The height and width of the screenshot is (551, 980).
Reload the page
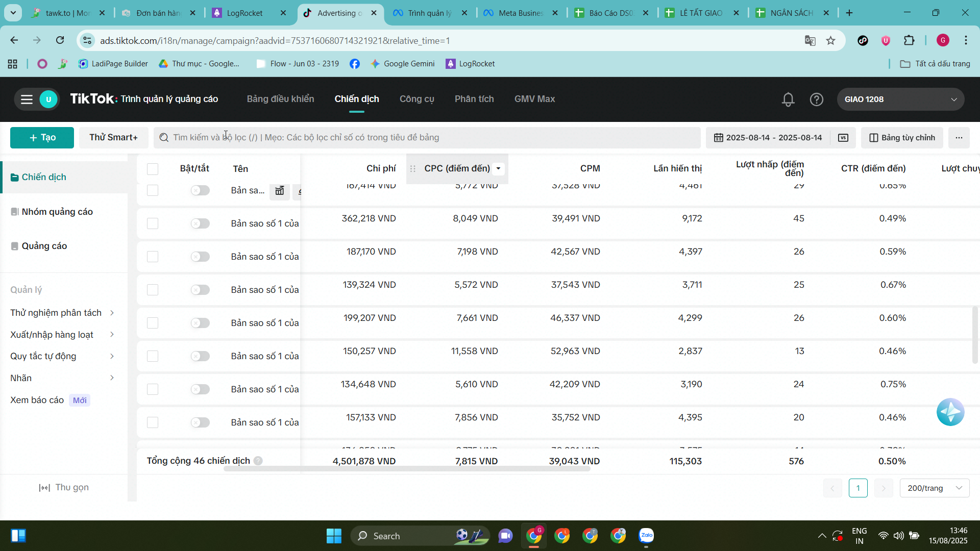pos(60,40)
